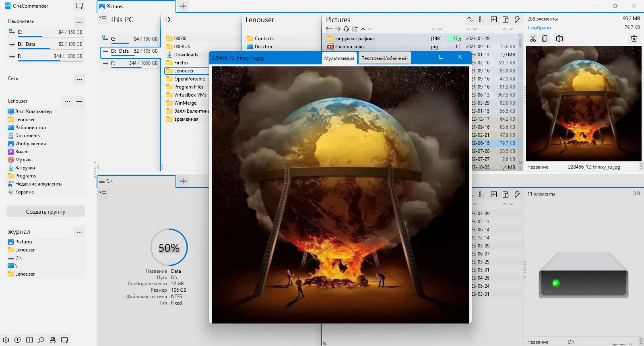The image size is (644, 346).
Task: Open the Сеть options menu
Action: pos(79,79)
